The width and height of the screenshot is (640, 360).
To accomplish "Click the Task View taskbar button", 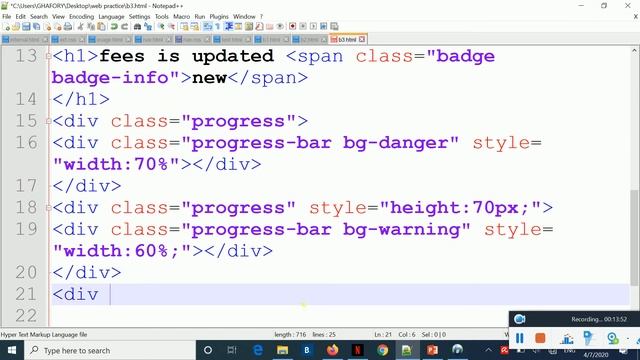I will click(232, 350).
